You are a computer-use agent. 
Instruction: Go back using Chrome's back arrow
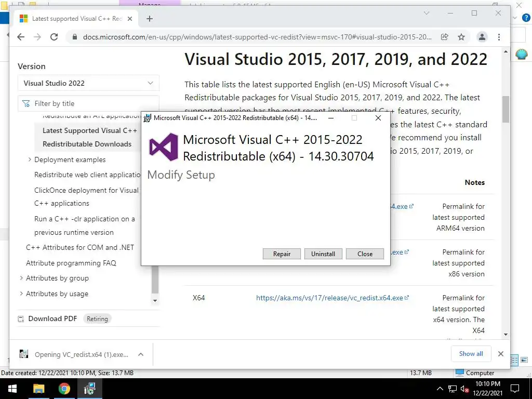[21, 37]
